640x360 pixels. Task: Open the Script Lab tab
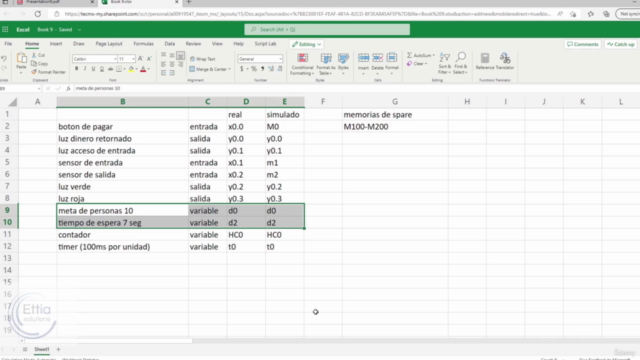click(265, 44)
